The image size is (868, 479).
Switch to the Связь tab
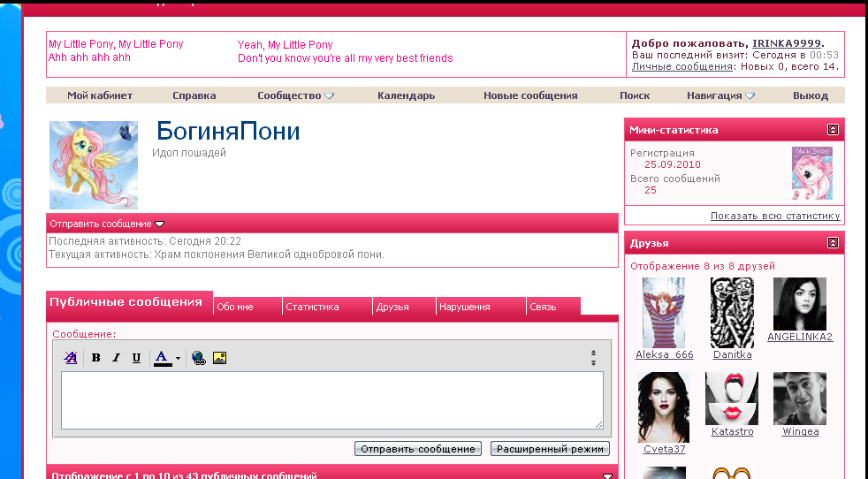pyautogui.click(x=553, y=307)
